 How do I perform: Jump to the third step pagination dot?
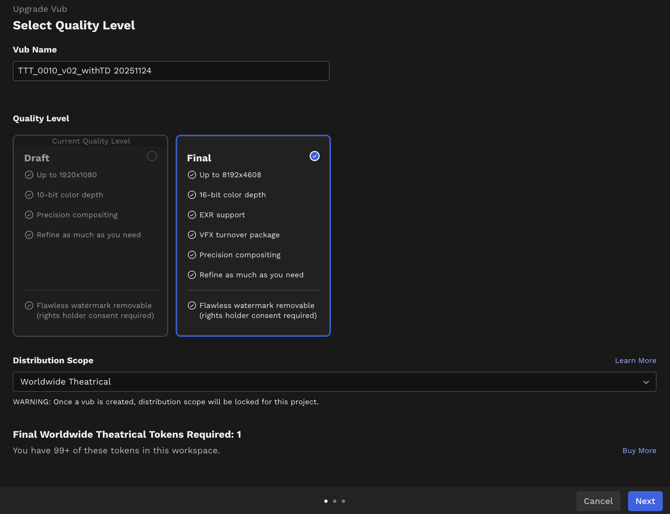click(x=344, y=501)
